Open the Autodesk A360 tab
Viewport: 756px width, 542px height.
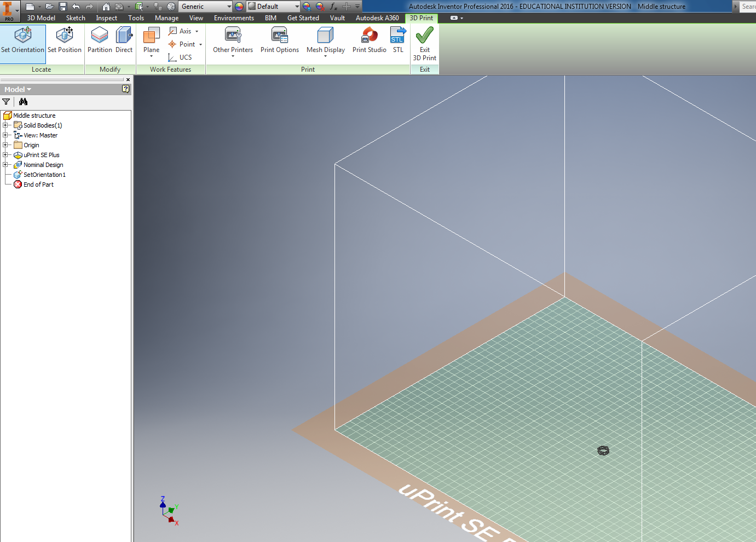point(377,18)
